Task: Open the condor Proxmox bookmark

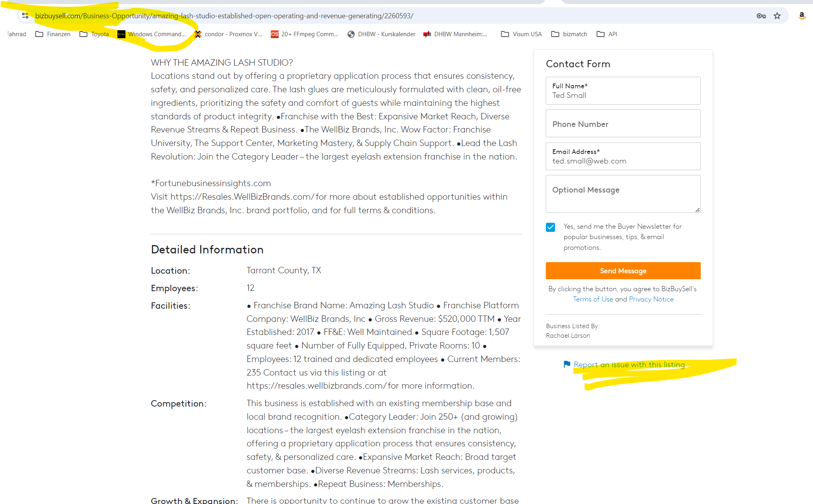Action: [228, 34]
